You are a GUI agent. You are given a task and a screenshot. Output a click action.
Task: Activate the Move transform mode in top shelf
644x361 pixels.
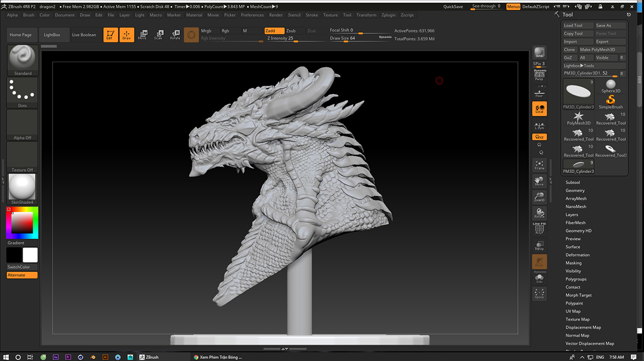(x=142, y=35)
